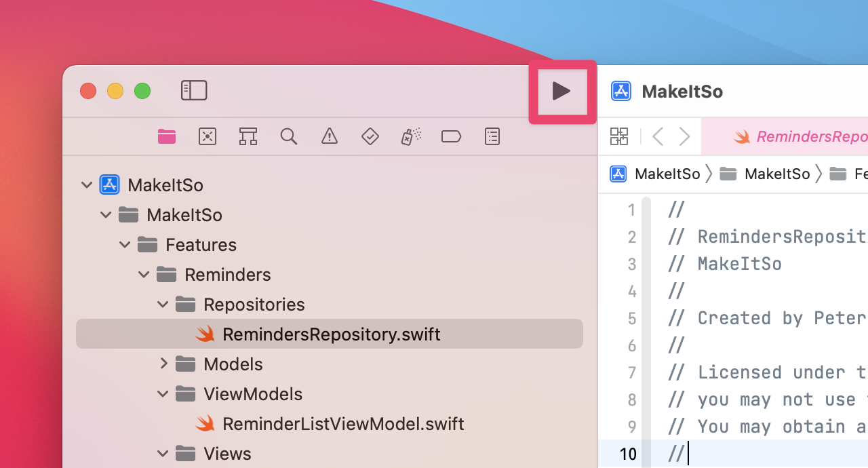Click the related items grid icon
The height and width of the screenshot is (468, 868).
tap(619, 136)
